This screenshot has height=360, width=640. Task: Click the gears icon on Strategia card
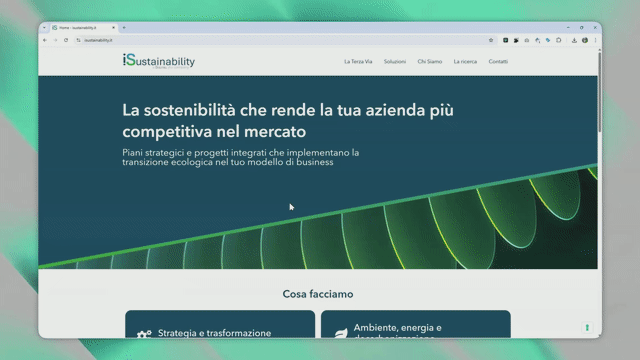[x=144, y=334]
